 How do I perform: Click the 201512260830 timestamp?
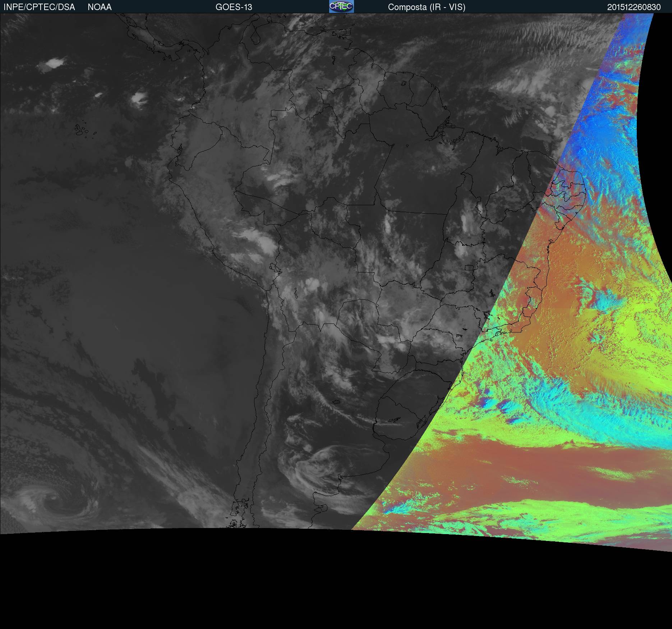[x=634, y=7]
